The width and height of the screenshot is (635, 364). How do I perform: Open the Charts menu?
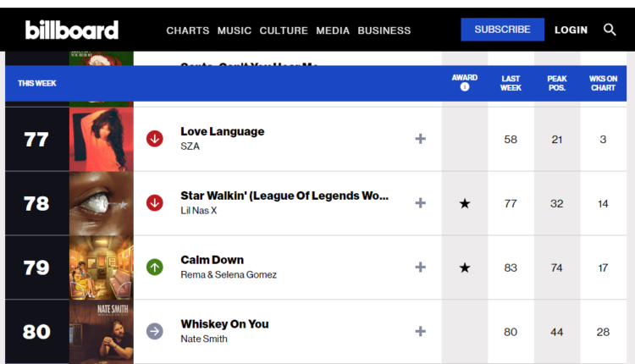click(187, 30)
